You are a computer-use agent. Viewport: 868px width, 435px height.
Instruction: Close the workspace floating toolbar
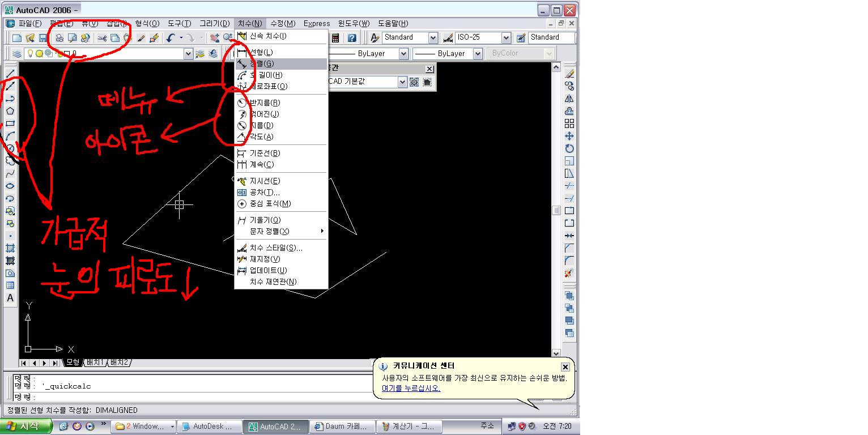click(x=429, y=69)
